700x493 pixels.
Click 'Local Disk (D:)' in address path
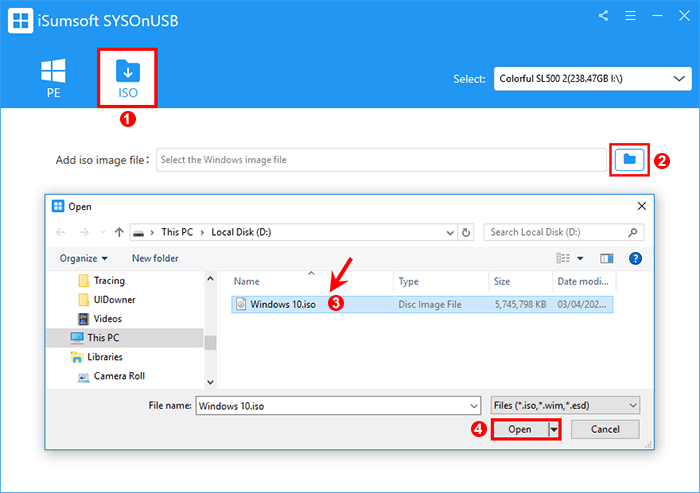point(241,232)
